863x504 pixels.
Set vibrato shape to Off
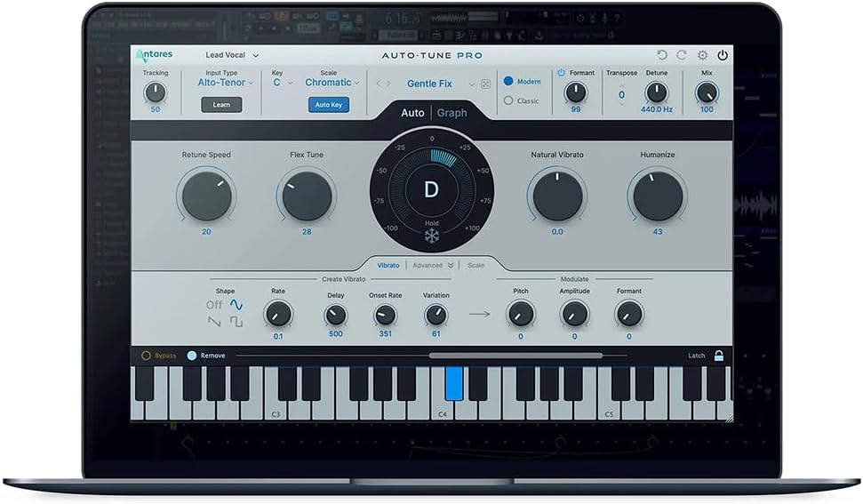[214, 304]
